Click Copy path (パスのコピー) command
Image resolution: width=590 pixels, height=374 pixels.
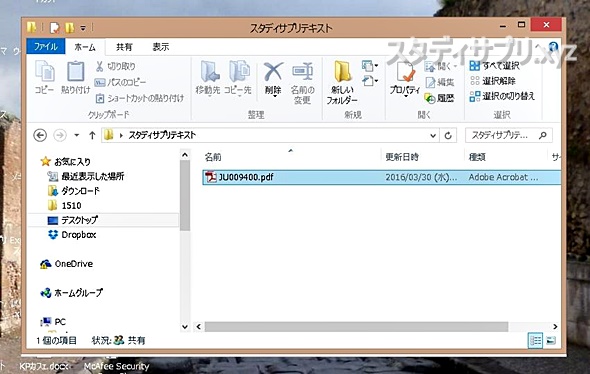pos(120,82)
